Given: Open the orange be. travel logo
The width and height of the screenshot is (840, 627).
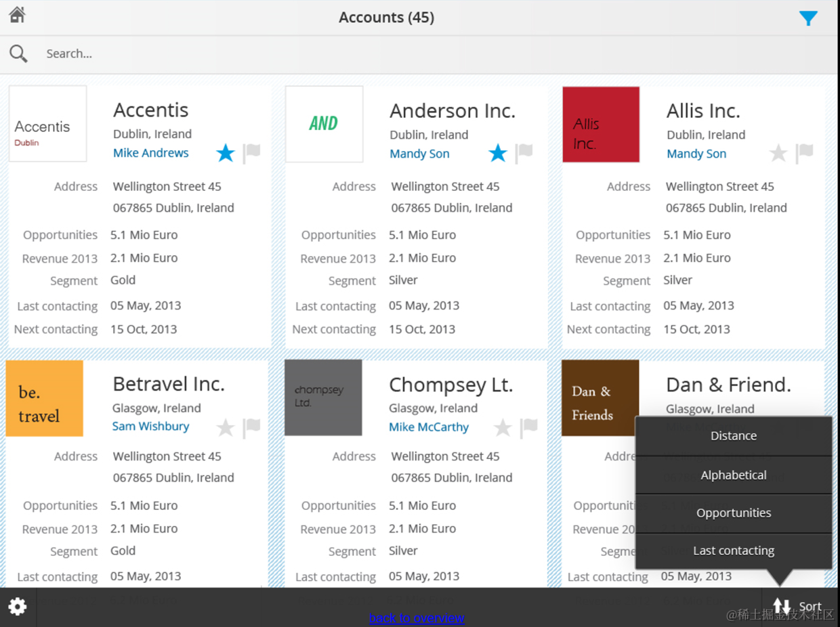Looking at the screenshot, I should [44, 398].
